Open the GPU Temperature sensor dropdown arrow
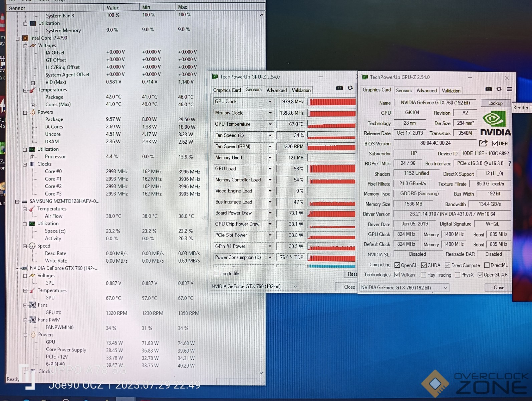The height and width of the screenshot is (401, 532). tap(270, 124)
